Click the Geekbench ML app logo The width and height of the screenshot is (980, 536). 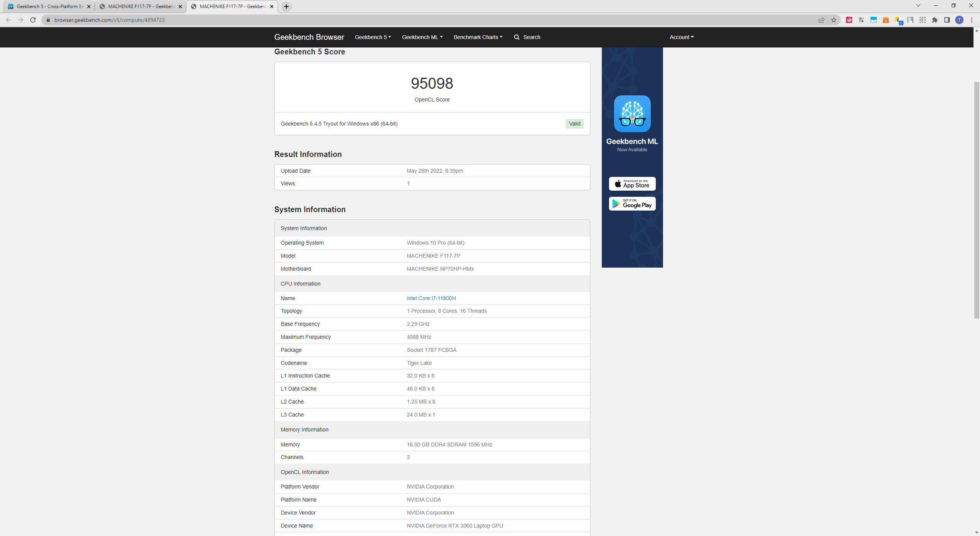632,114
